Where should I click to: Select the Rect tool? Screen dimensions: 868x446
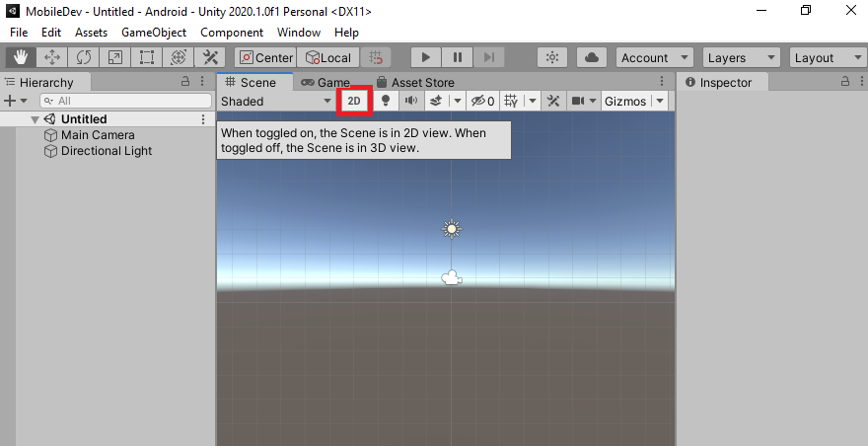pyautogui.click(x=147, y=57)
